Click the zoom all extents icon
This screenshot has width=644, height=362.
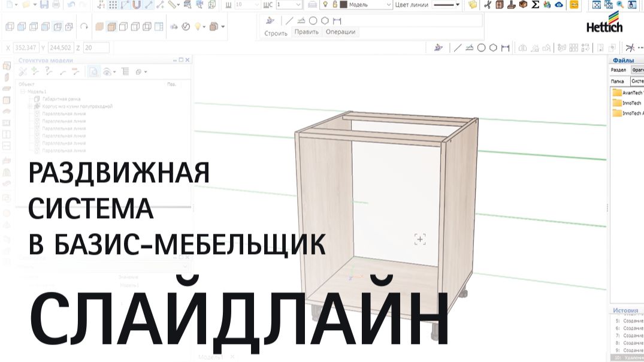596,5
